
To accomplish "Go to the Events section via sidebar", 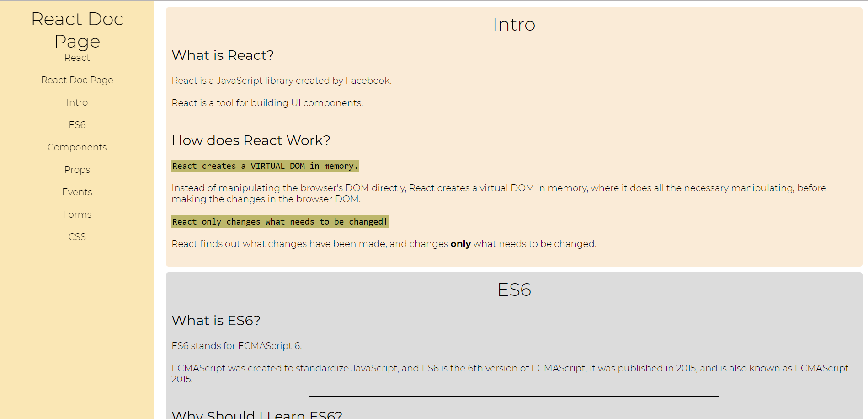I will point(77,192).
